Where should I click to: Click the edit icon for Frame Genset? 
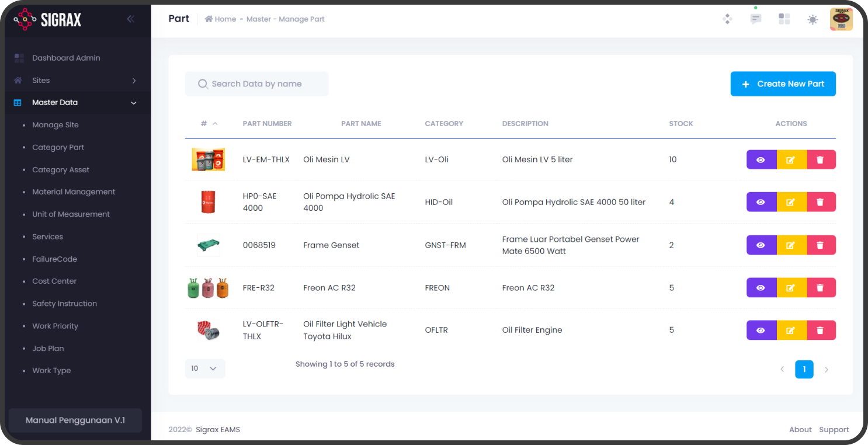click(791, 245)
